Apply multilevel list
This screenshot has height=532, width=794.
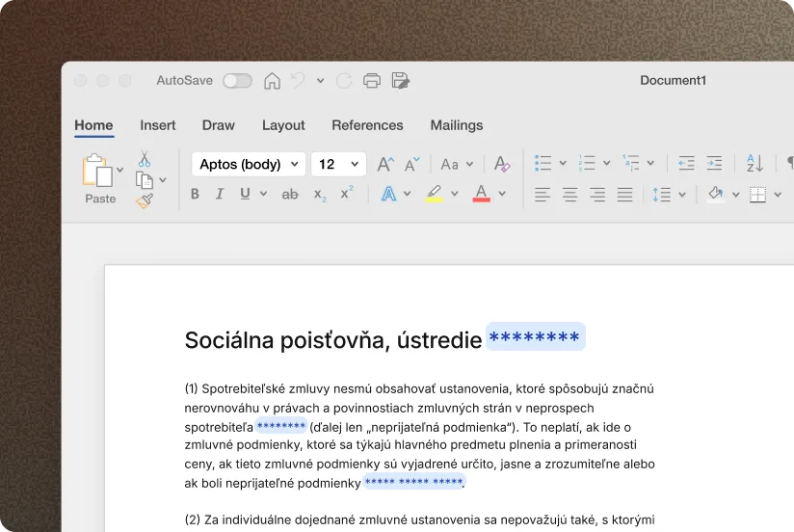[x=630, y=163]
